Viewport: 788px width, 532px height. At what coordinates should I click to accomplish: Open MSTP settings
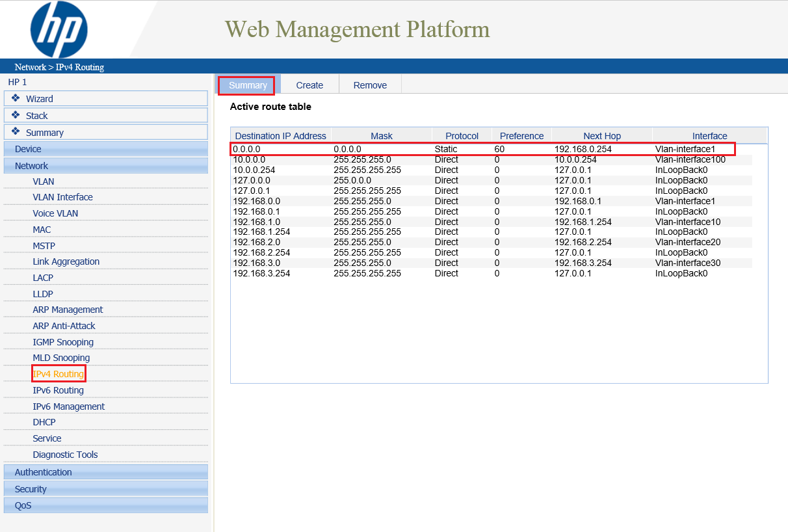(44, 246)
